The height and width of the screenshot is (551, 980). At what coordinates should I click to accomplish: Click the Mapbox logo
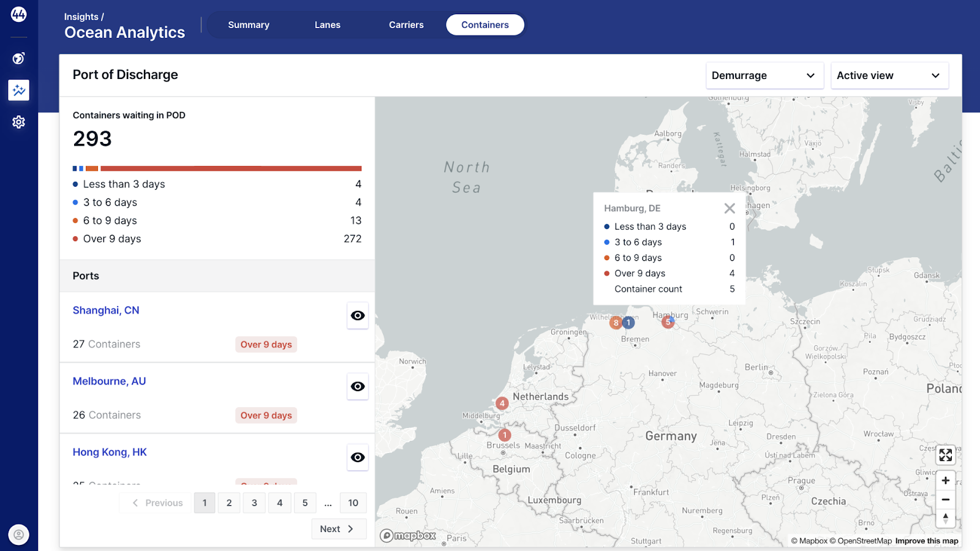408,536
